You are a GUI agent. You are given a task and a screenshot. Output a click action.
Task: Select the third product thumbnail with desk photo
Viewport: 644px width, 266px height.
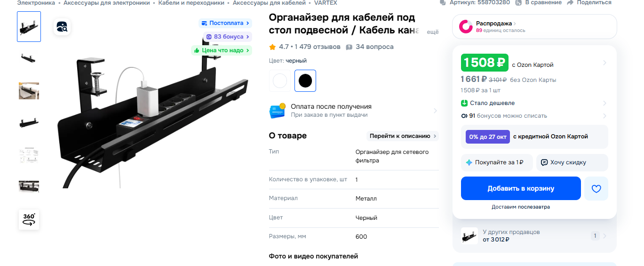pos(29,90)
